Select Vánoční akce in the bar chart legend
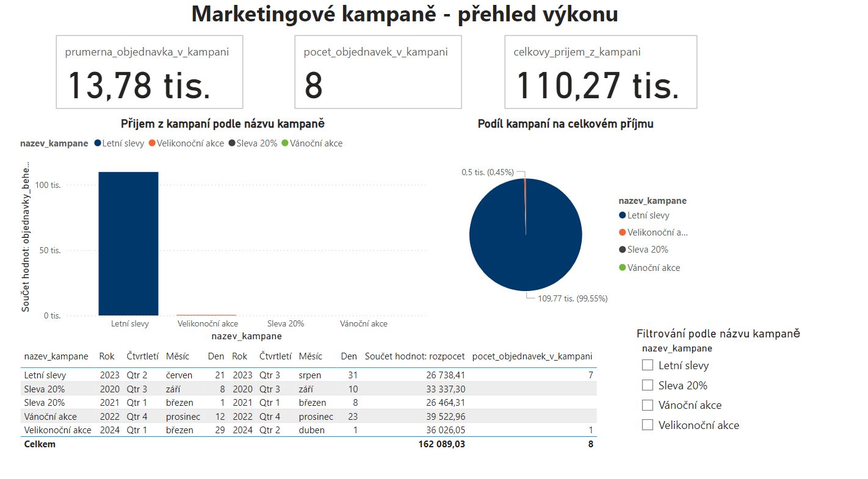The width and height of the screenshot is (868, 479). [316, 143]
